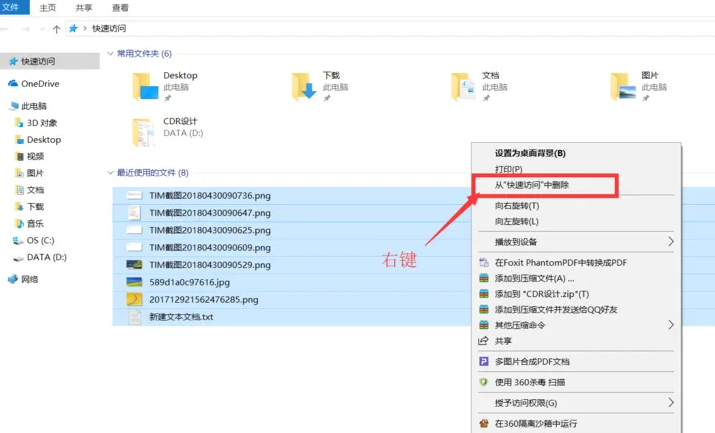The width and height of the screenshot is (715, 433).
Task: Click the 网络 network icon in sidebar
Action: pyautogui.click(x=13, y=279)
